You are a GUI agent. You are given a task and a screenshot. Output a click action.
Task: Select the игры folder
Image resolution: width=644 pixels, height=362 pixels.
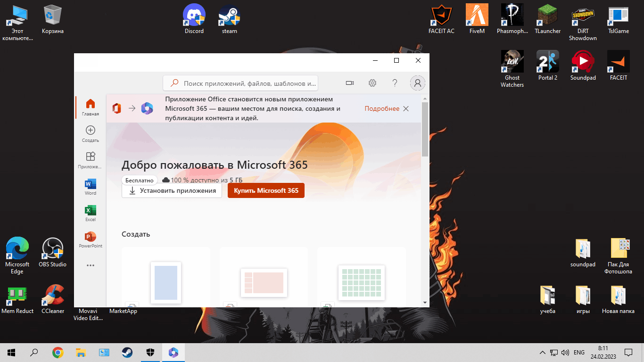(x=583, y=299)
